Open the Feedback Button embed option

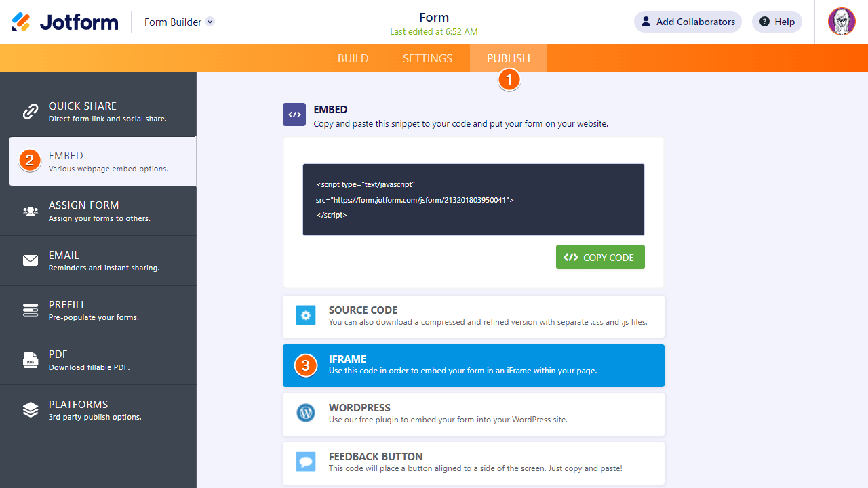(473, 463)
